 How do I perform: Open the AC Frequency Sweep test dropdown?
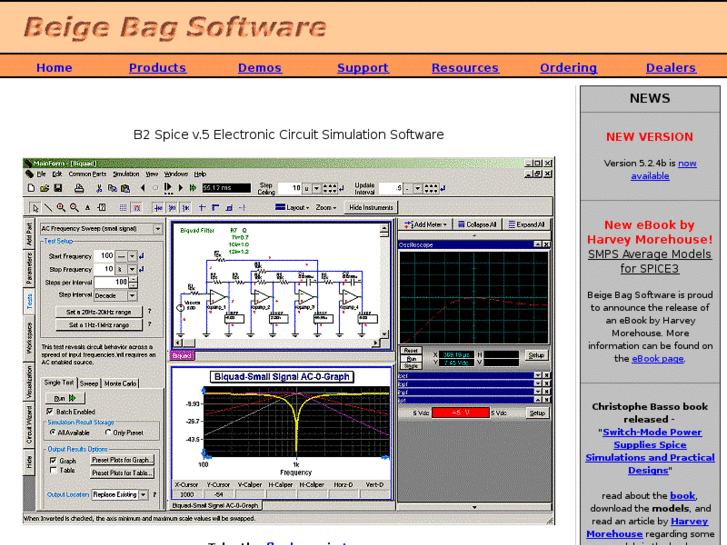pos(158,229)
